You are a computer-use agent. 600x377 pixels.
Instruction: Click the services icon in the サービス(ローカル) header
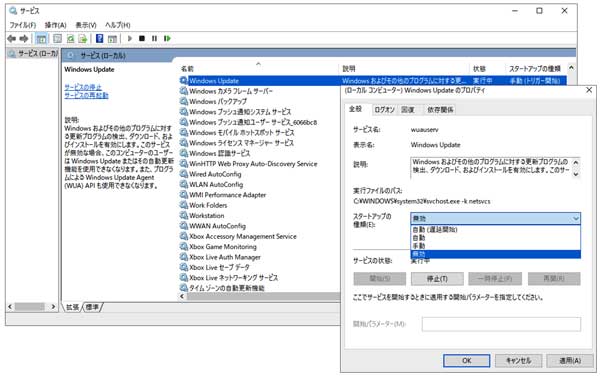(70, 56)
